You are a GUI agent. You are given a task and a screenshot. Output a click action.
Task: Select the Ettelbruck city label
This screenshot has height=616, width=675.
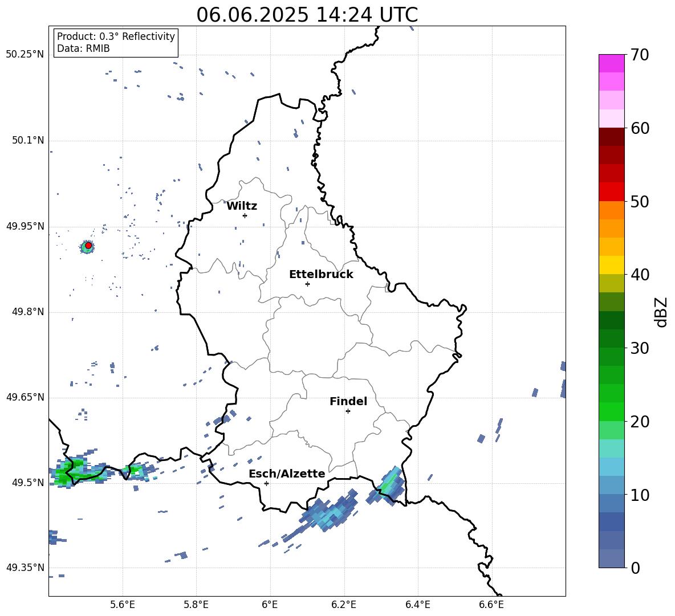pyautogui.click(x=321, y=275)
